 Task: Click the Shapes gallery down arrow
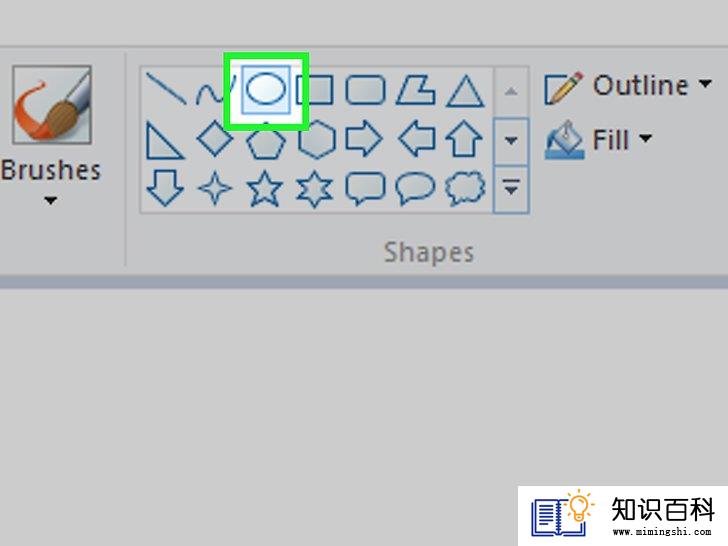tap(511, 141)
